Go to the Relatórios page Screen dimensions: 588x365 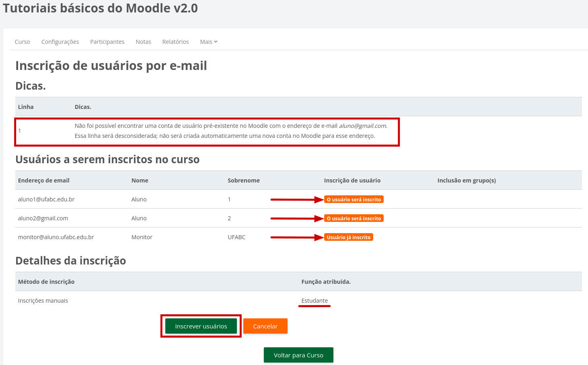[175, 41]
